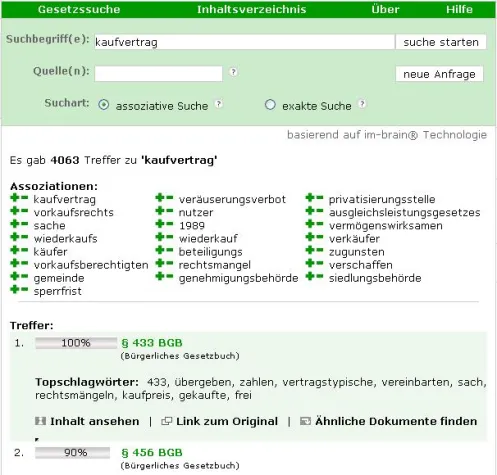Click the minus icon next to 'vorkaufsberechtigten'
Image resolution: width=497 pixels, height=475 pixels.
24,263
